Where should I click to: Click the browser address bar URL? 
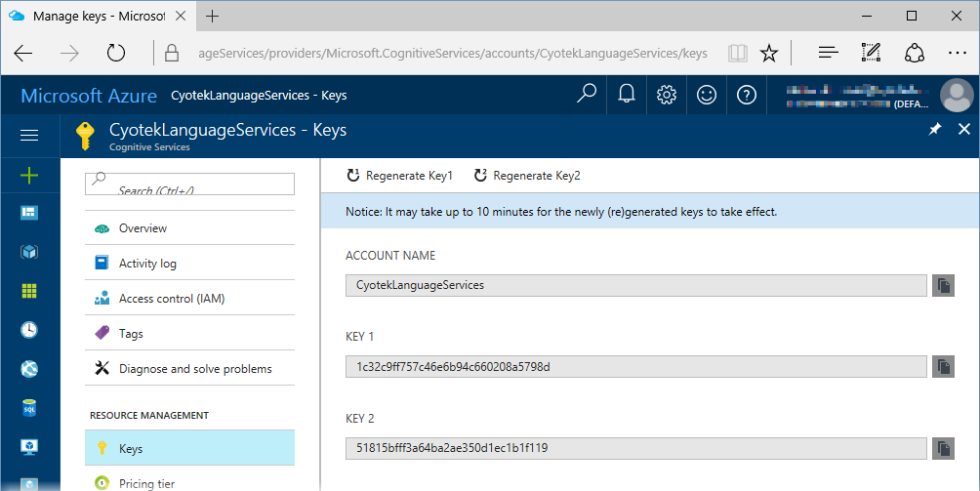[453, 53]
